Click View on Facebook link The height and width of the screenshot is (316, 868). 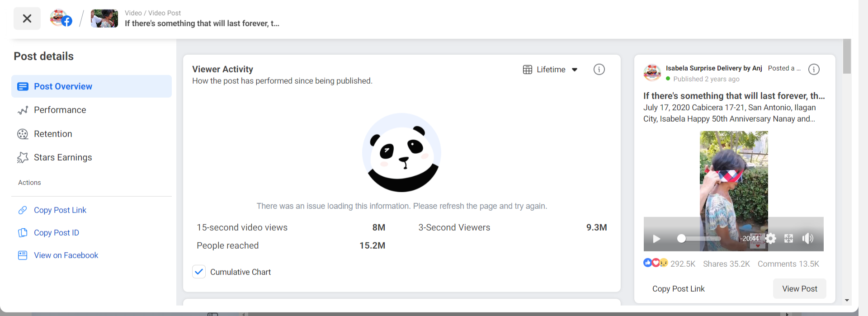[x=66, y=255]
